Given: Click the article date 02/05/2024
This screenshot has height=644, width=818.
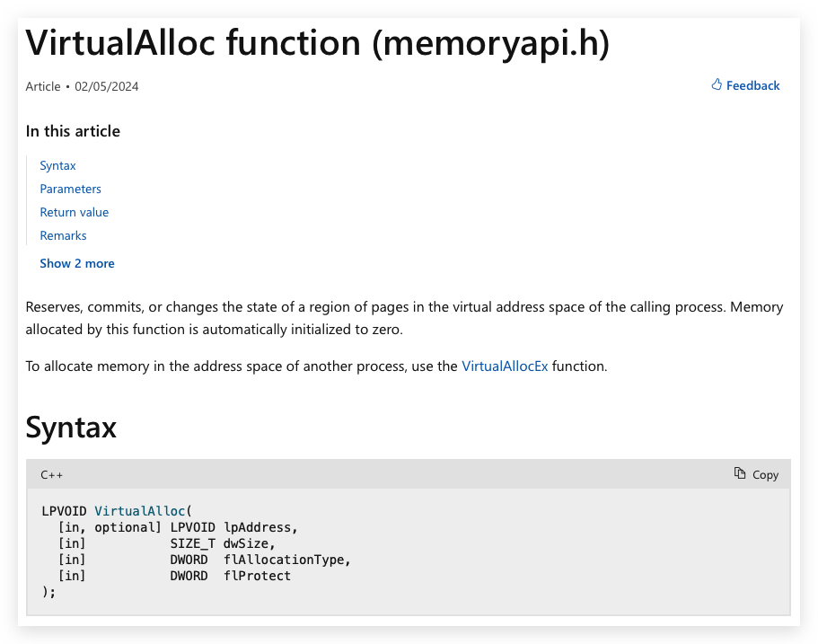Looking at the screenshot, I should [x=107, y=86].
